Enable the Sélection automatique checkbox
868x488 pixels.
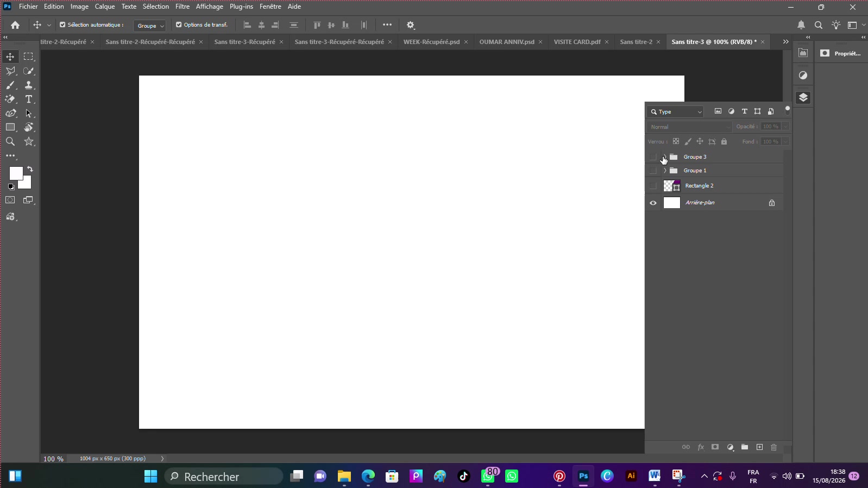click(62, 25)
